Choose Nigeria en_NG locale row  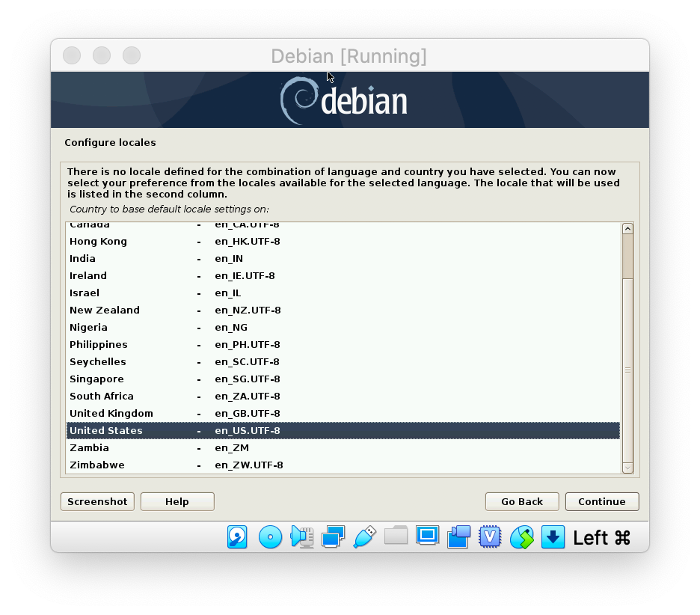pyautogui.click(x=343, y=328)
